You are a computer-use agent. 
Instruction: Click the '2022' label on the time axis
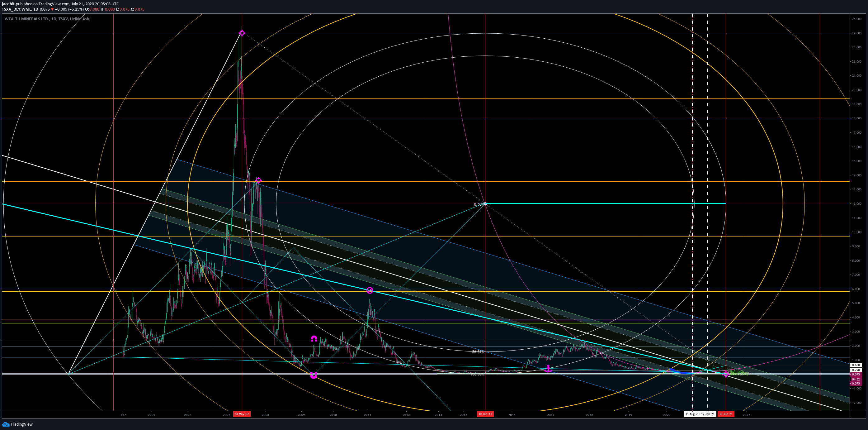(x=746, y=415)
